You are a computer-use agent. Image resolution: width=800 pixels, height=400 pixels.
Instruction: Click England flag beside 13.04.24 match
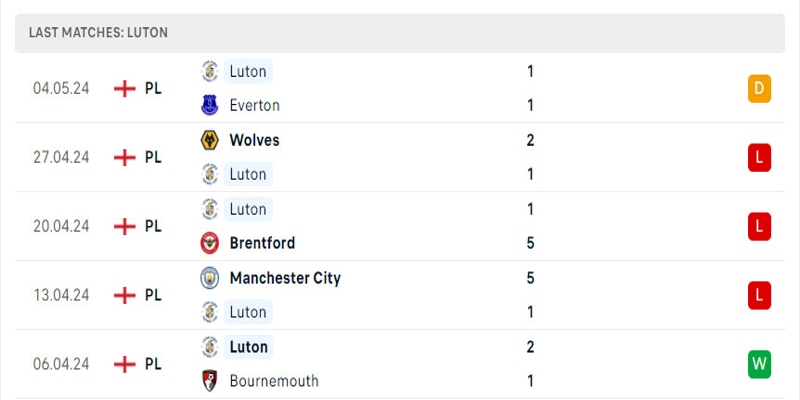pos(125,295)
